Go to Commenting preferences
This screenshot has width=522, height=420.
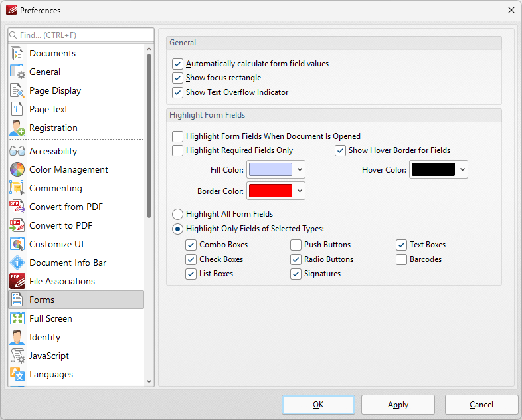click(76, 188)
